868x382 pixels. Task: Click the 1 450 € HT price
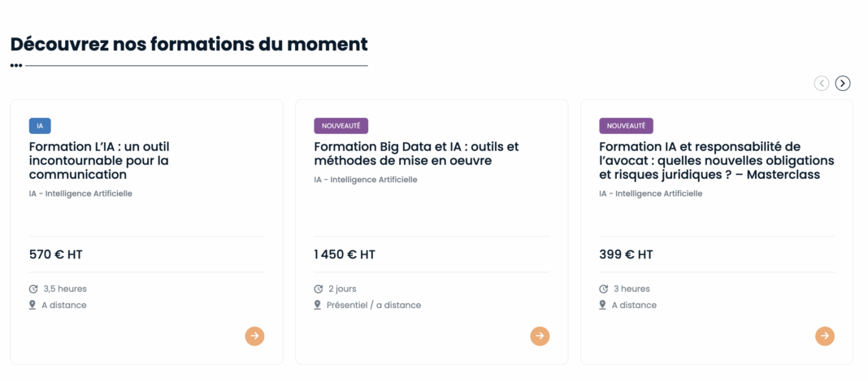click(345, 254)
